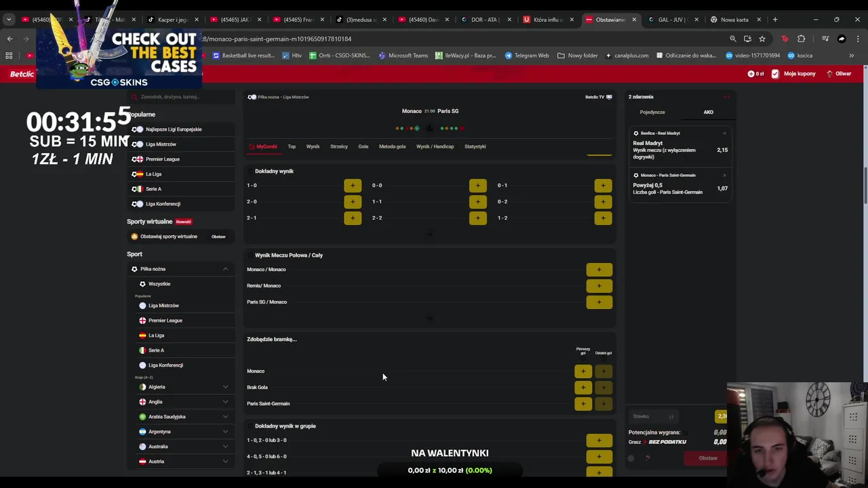The image size is (868, 488).
Task: Select the Wynik market tab
Action: 313,146
